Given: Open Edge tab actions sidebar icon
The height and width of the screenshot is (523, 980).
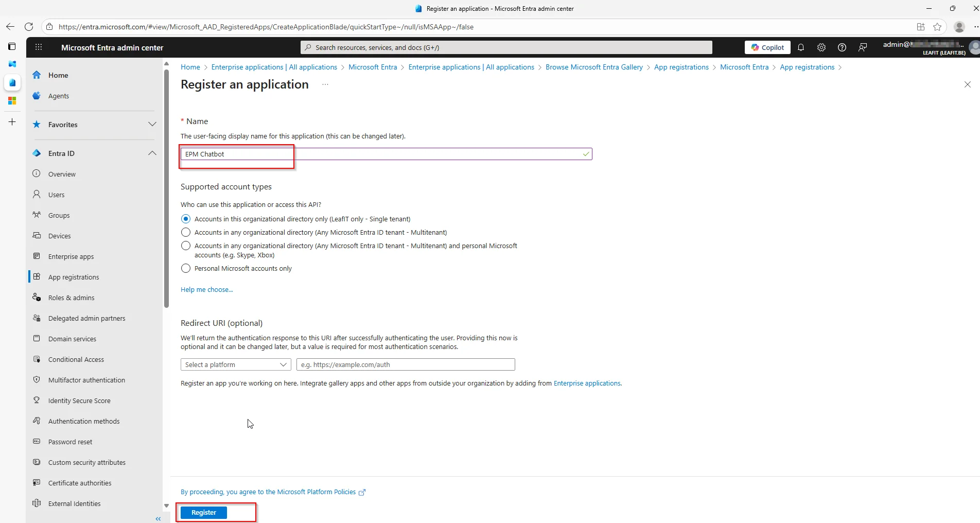Looking at the screenshot, I should (x=12, y=46).
